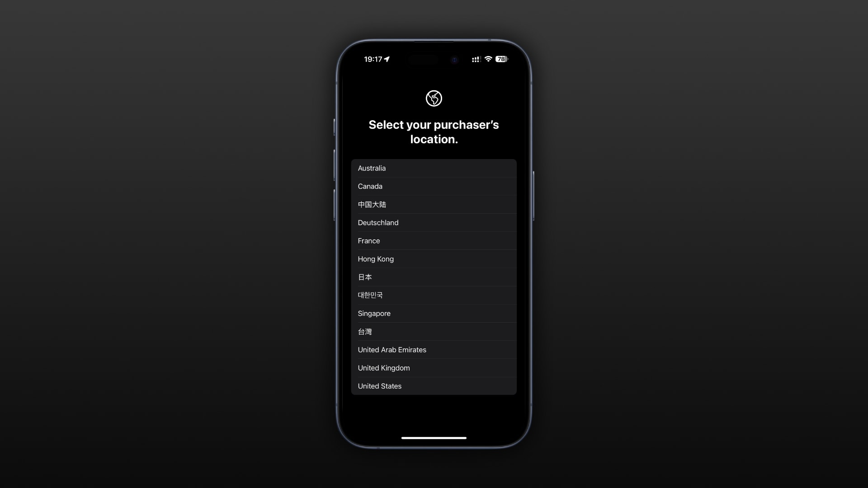Viewport: 868px width, 488px height.
Task: Select 日本 from location list
Action: click(x=434, y=277)
